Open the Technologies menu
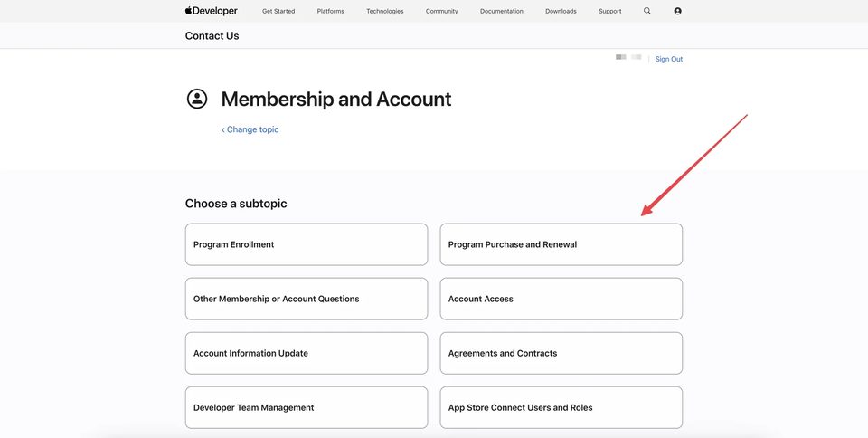 coord(385,11)
